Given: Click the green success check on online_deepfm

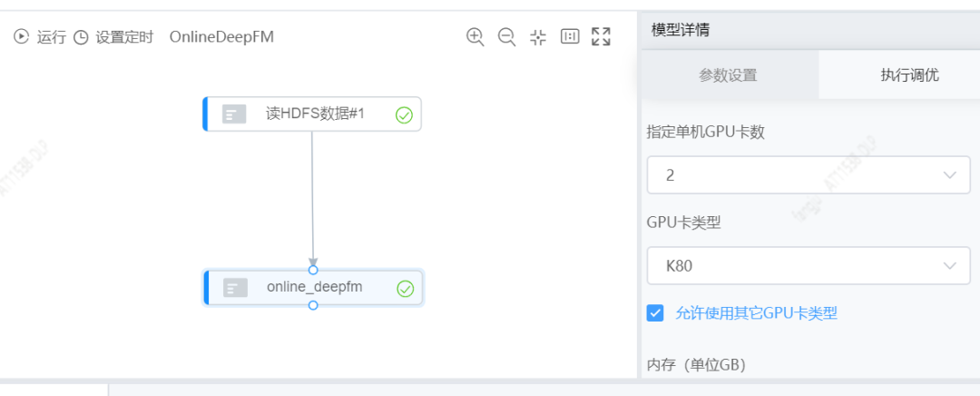Looking at the screenshot, I should pos(405,289).
